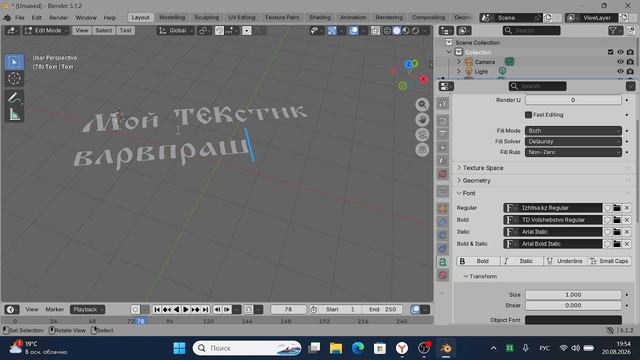Open the Render properties tab
The image size is (640, 360).
pos(443,120)
